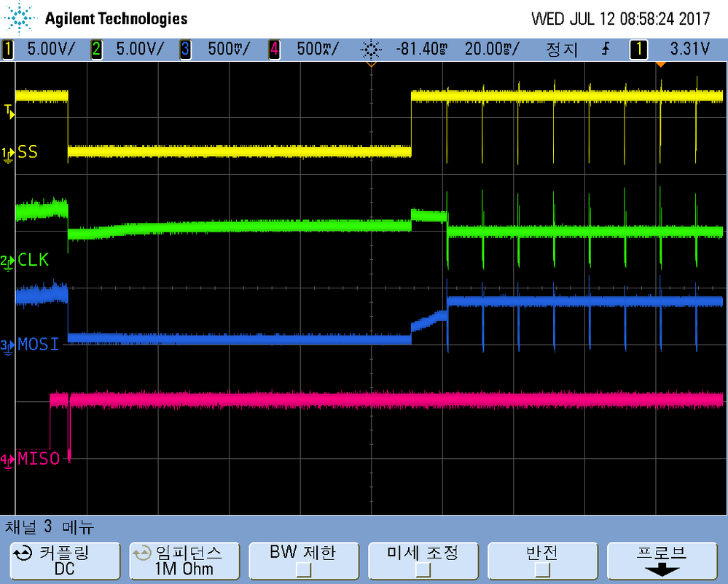Click the solid orange time reference marker at top right
728x584 pixels.
pos(661,64)
